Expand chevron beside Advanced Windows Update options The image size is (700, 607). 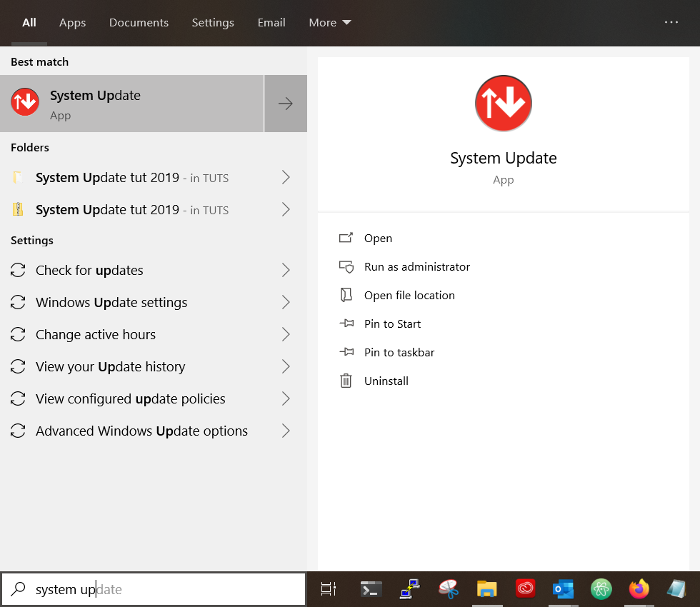(286, 431)
